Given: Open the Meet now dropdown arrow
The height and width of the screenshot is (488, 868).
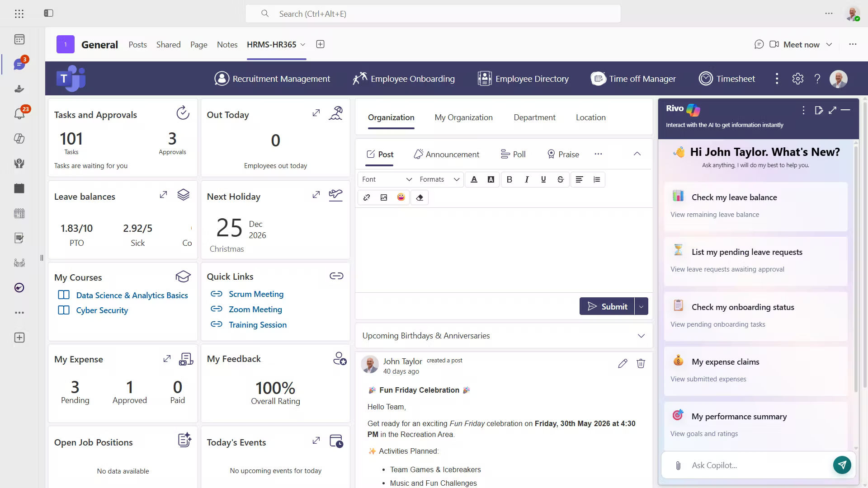Looking at the screenshot, I should coord(829,44).
